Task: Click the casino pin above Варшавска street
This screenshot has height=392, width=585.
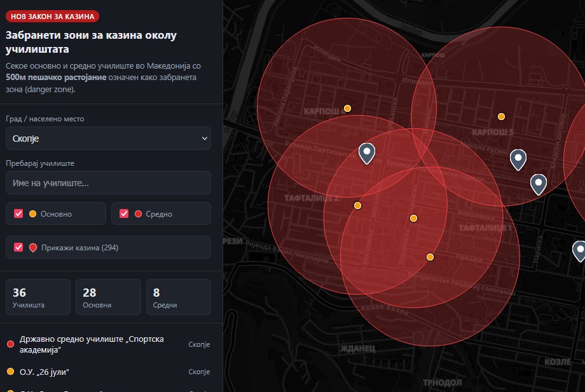Action: 539,184
